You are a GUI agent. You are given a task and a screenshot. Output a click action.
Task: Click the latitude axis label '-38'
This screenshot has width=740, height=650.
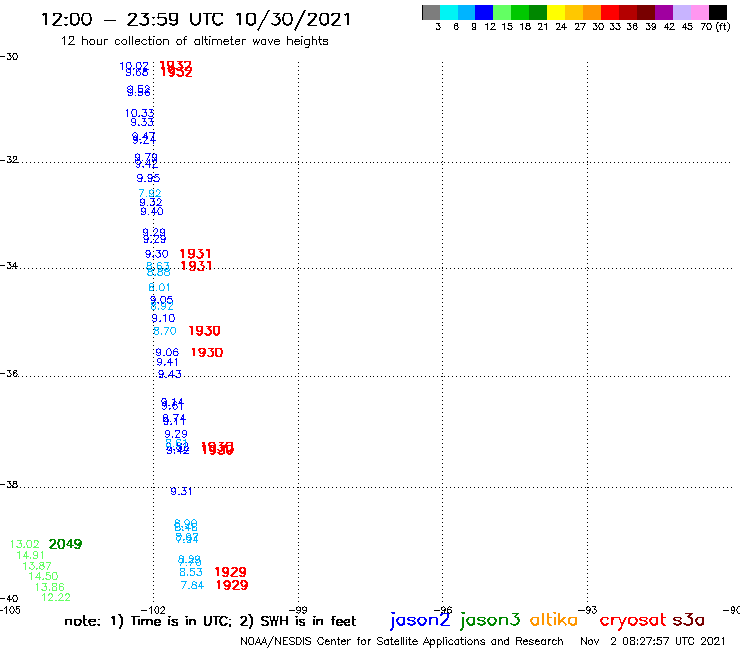tap(9, 485)
